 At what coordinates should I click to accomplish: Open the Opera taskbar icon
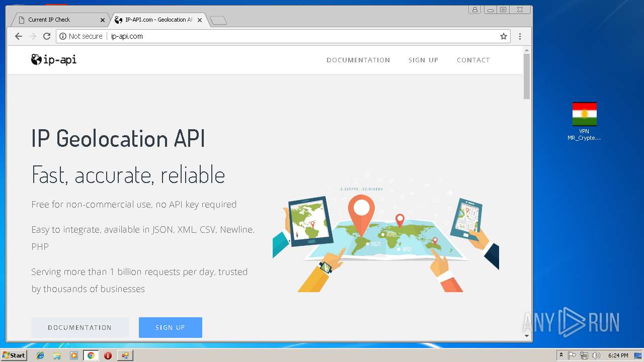coord(108,355)
